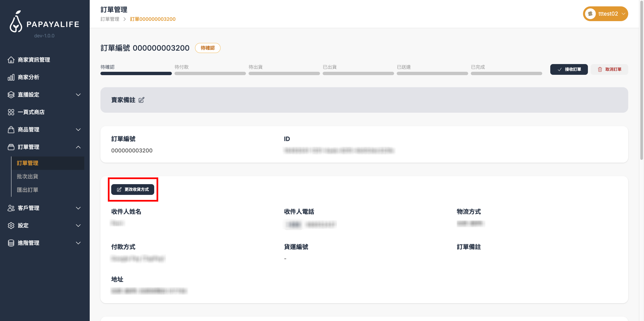Click the 一頁式商店 grid icon
The height and width of the screenshot is (321, 644).
click(x=11, y=112)
